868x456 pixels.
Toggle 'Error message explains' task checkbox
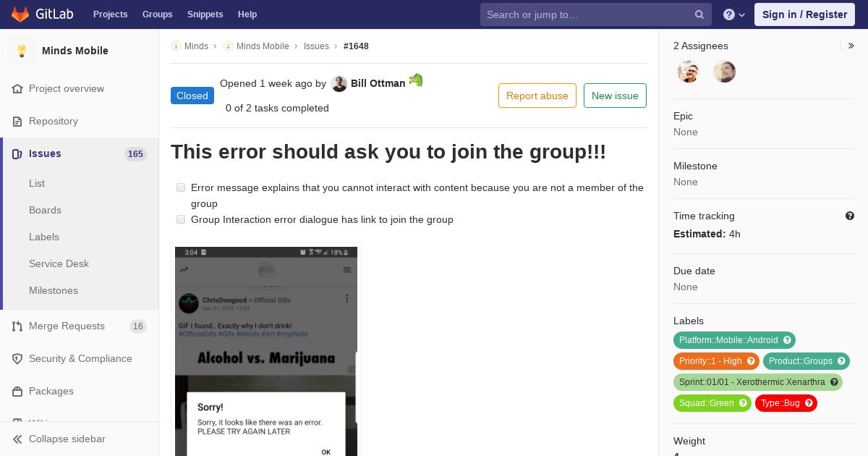[181, 187]
